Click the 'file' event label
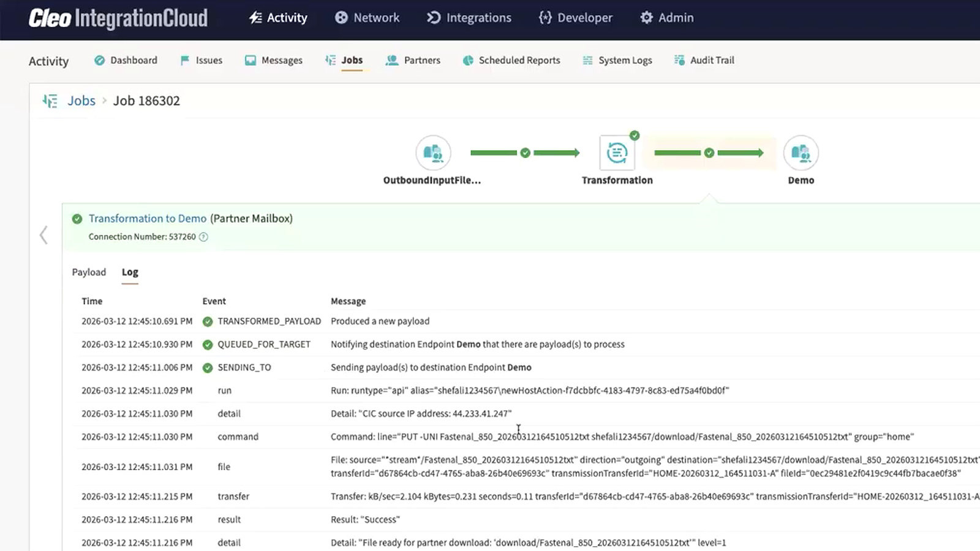980x551 pixels. coord(224,467)
